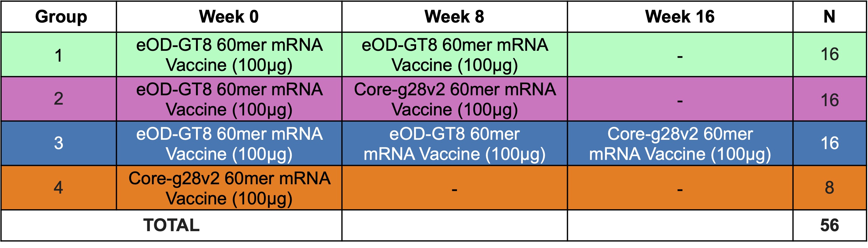Click Group 2 number cell in purple row
Image resolution: width=868 pixels, height=248 pixels.
tap(59, 99)
